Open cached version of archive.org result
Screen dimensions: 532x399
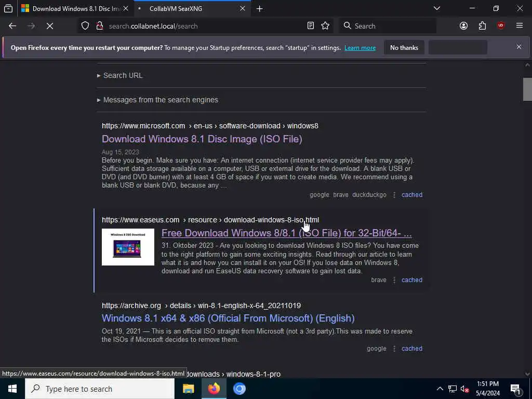pos(412,349)
